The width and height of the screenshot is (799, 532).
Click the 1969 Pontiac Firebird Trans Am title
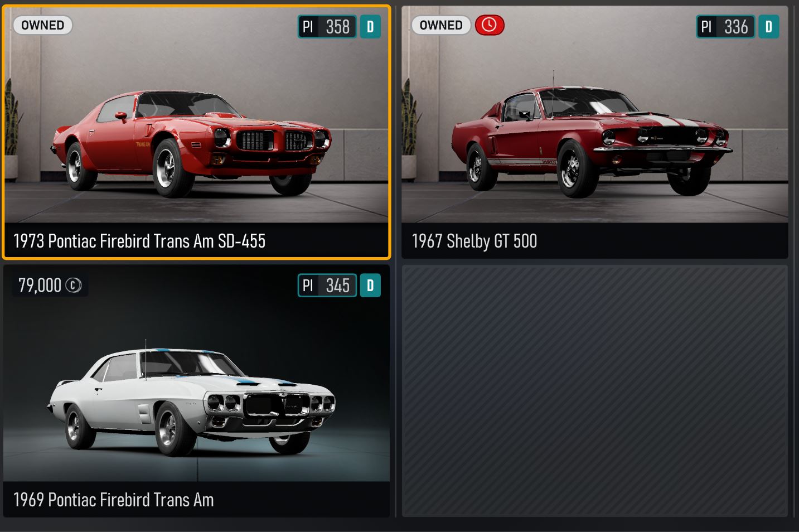pos(114,500)
